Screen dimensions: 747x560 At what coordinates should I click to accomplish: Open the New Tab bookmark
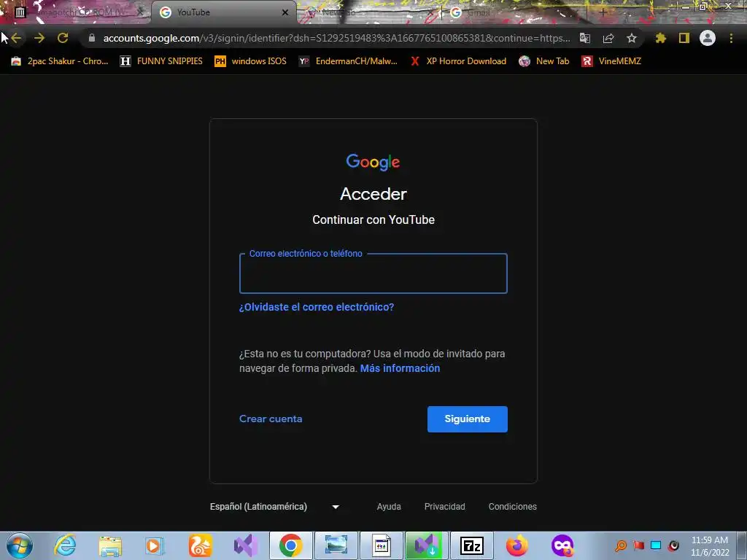coord(544,61)
